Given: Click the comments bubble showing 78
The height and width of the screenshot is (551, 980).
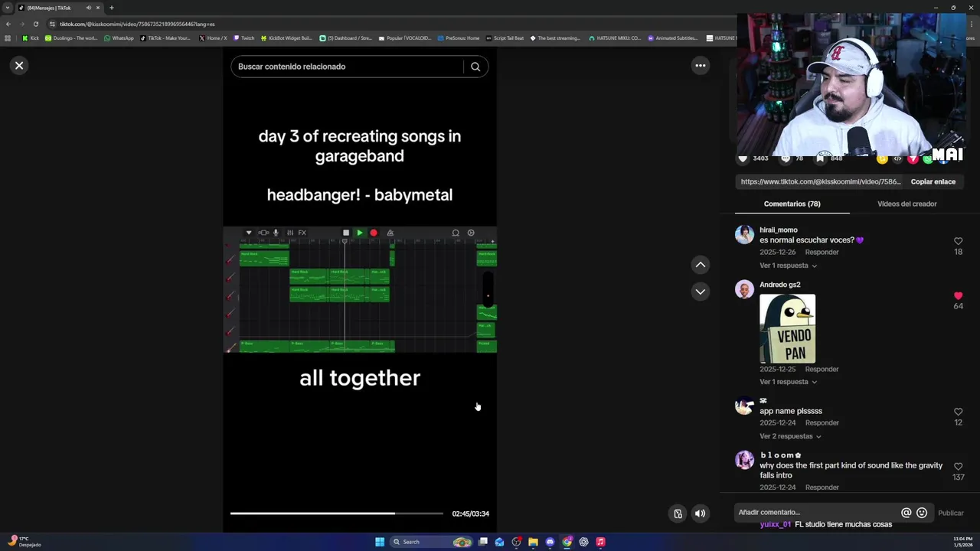Looking at the screenshot, I should (785, 158).
